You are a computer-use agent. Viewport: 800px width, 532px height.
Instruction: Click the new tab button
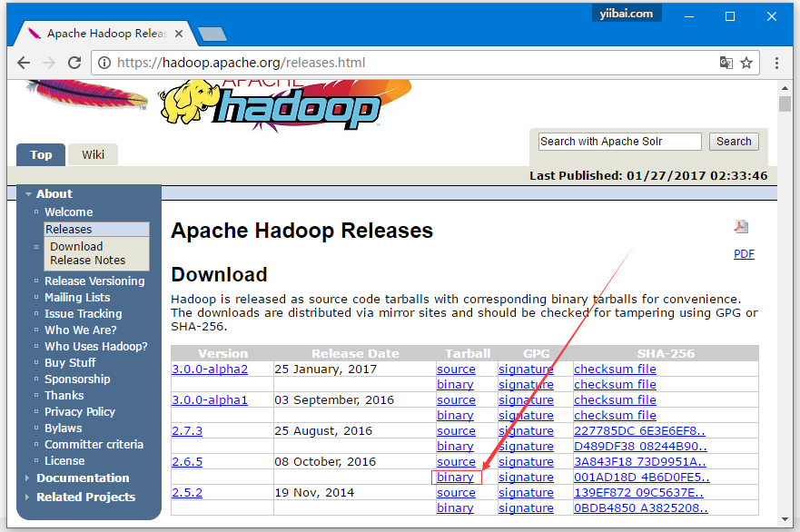(212, 34)
